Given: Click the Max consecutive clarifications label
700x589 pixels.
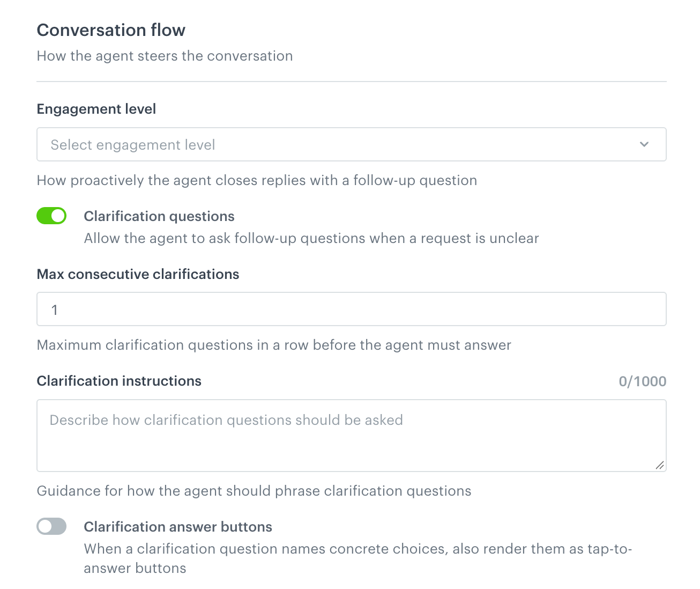Looking at the screenshot, I should [x=138, y=274].
